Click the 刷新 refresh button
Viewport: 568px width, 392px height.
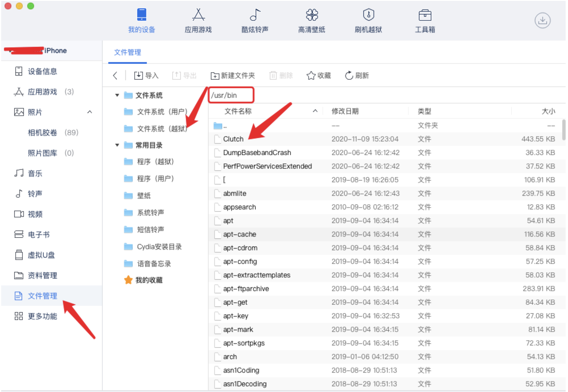356,76
